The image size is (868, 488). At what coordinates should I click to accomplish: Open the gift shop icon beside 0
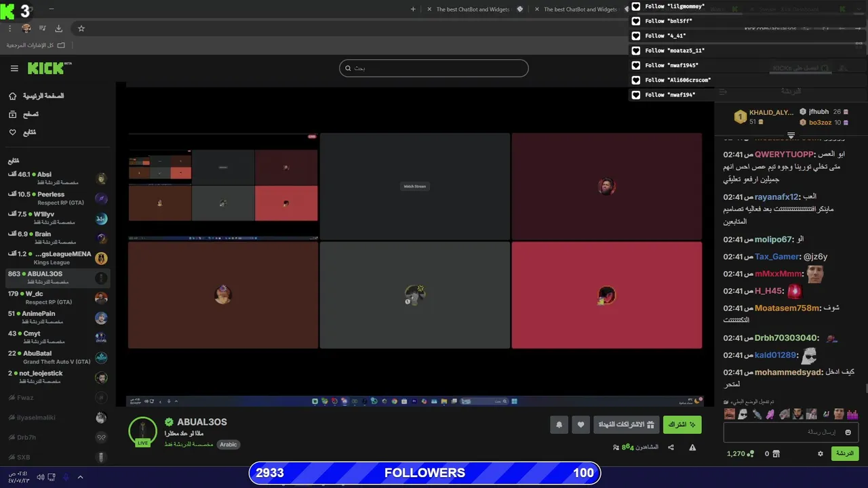pyautogui.click(x=776, y=453)
